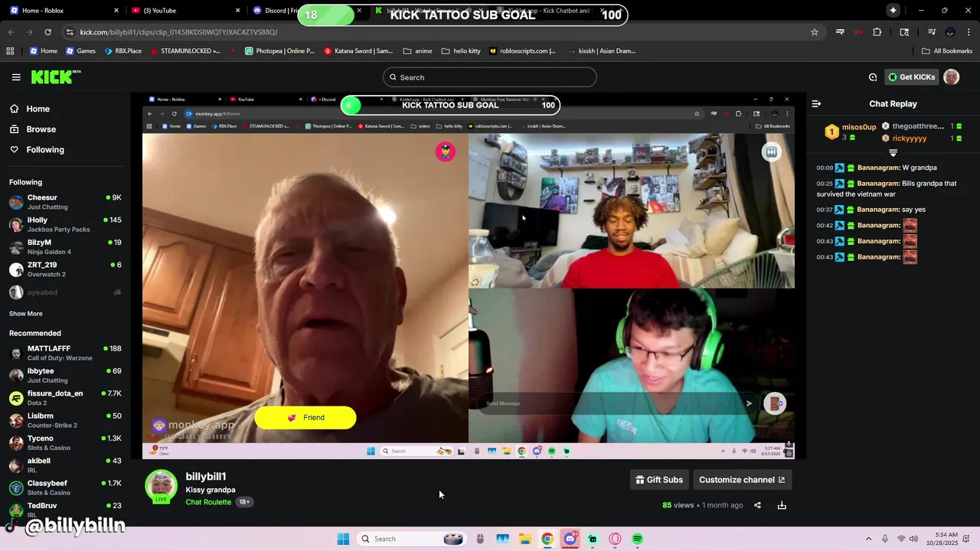Bookmark this page with the star icon

click(x=815, y=32)
